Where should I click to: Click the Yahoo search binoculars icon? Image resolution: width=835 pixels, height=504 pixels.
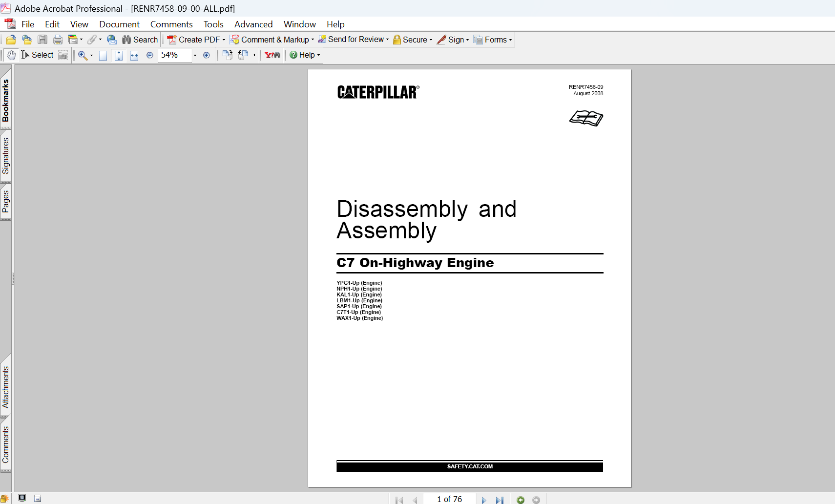[x=272, y=55]
